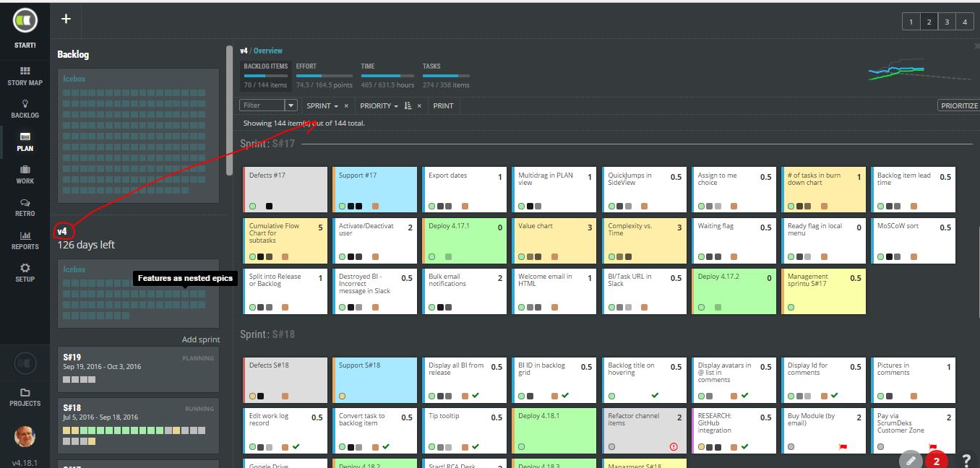The image size is (980, 468).
Task: Select the Plan sidebar item
Action: pyautogui.click(x=25, y=142)
